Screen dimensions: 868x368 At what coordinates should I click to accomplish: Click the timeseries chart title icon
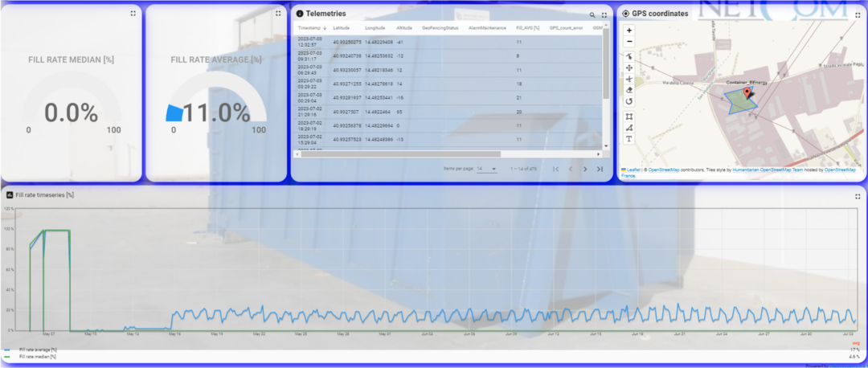[x=10, y=194]
